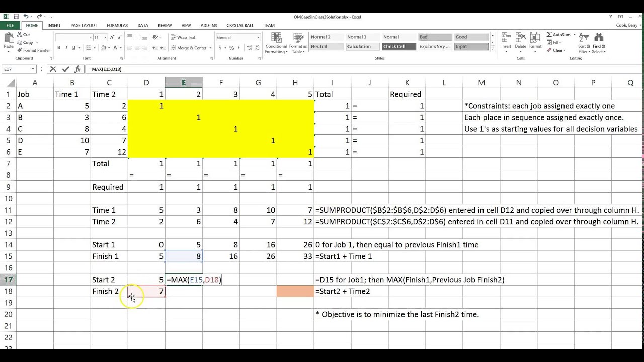644x362 pixels.
Task: Expand the cell styles gallery
Action: 493,49
